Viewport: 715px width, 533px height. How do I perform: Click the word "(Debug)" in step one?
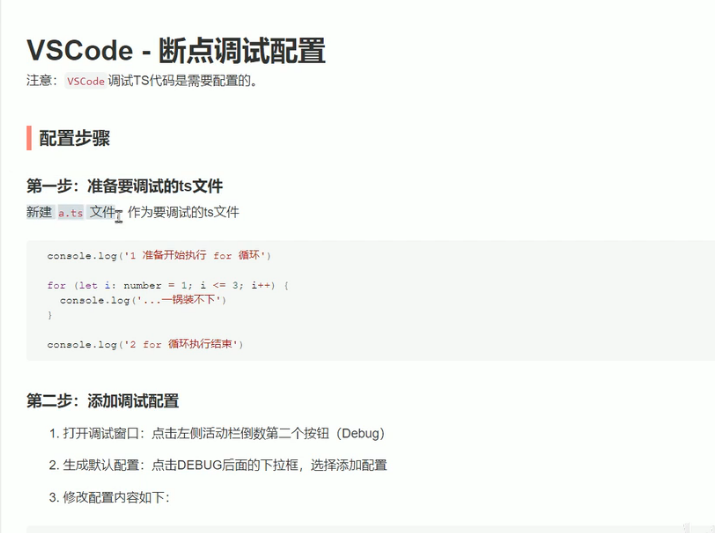pos(360,433)
